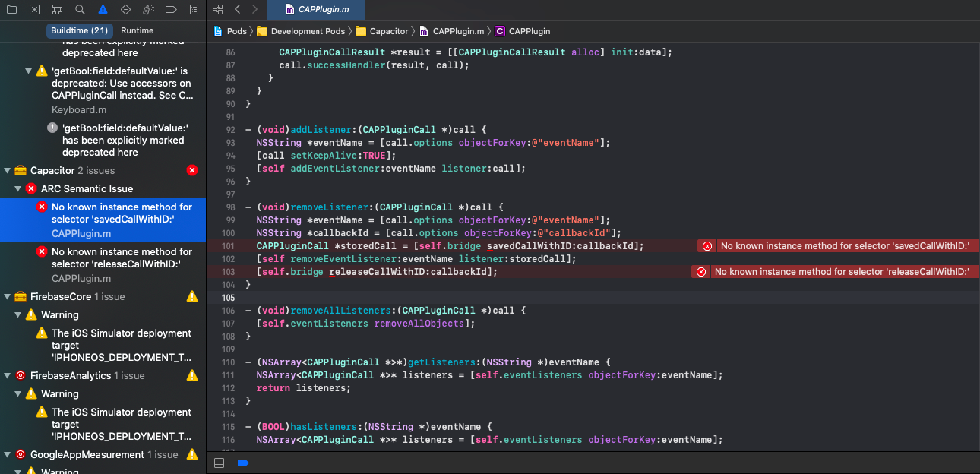Collapse the ARC Semantic Issue group
The image size is (980, 474).
[x=18, y=189]
